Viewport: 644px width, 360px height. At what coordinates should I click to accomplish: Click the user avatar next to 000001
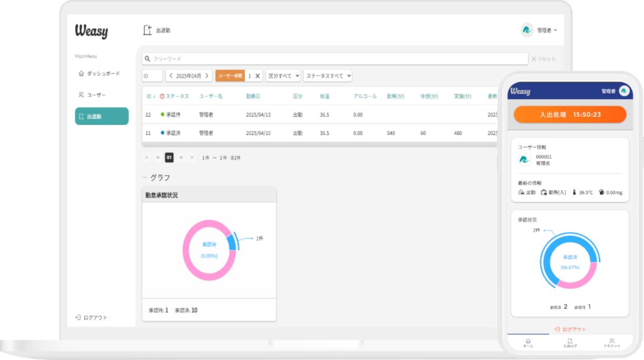pyautogui.click(x=525, y=159)
